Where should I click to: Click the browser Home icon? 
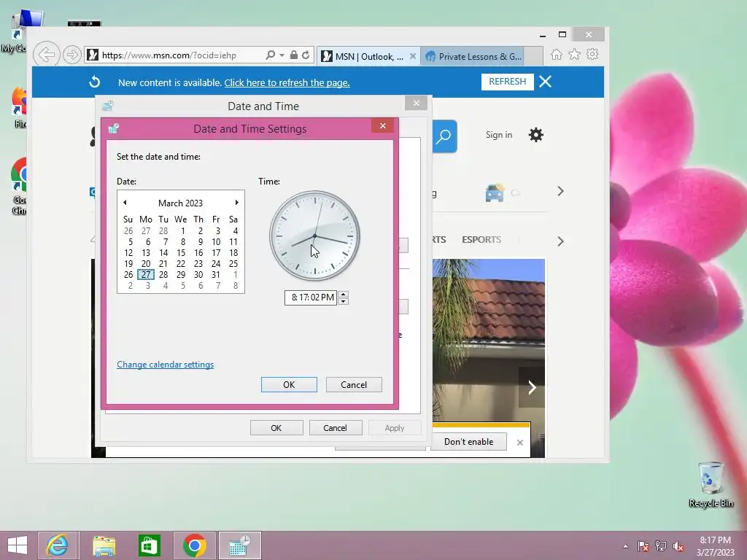[557, 55]
